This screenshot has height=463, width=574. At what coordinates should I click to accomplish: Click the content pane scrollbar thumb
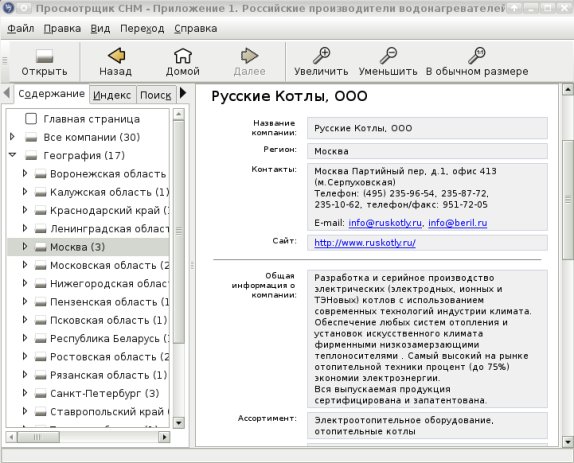[568, 199]
